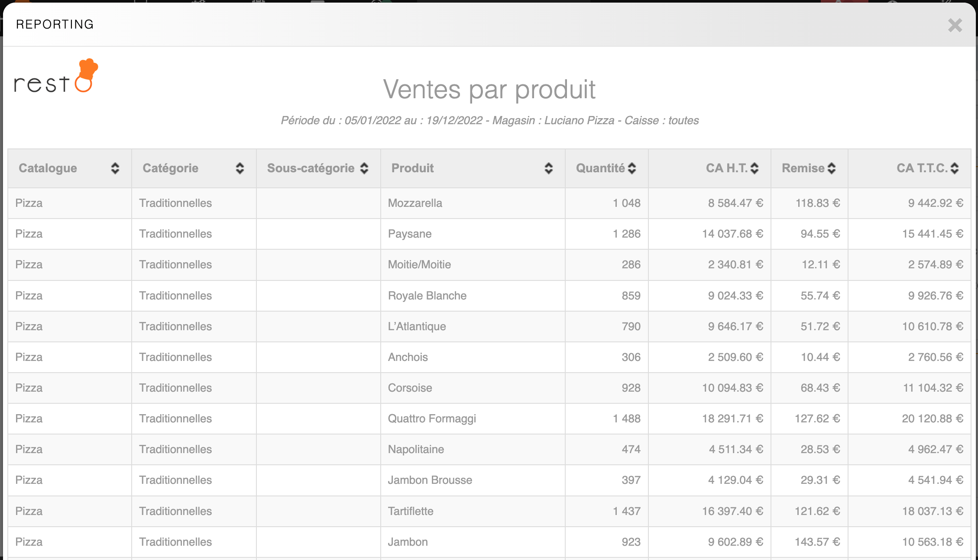Click the sort arrows beside Catalogue
This screenshot has width=978, height=560.
pos(115,168)
